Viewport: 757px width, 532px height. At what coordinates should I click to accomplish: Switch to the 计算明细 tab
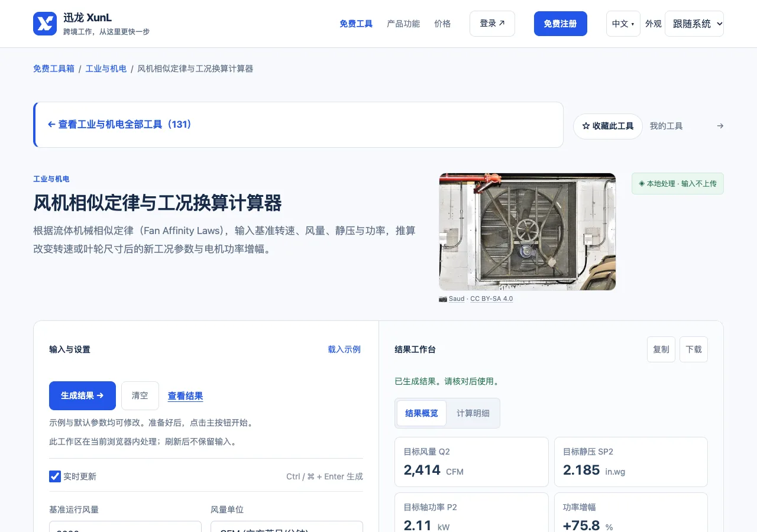click(473, 413)
